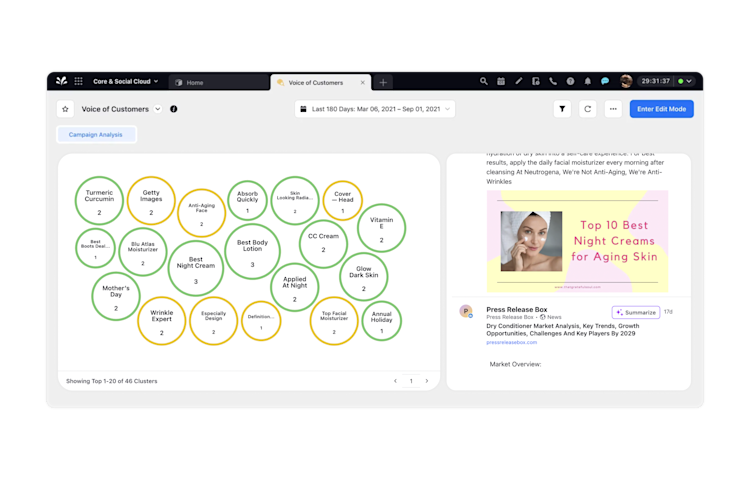Image resolution: width=750 pixels, height=480 pixels.
Task: Open the app launcher grid icon
Action: tap(78, 81)
